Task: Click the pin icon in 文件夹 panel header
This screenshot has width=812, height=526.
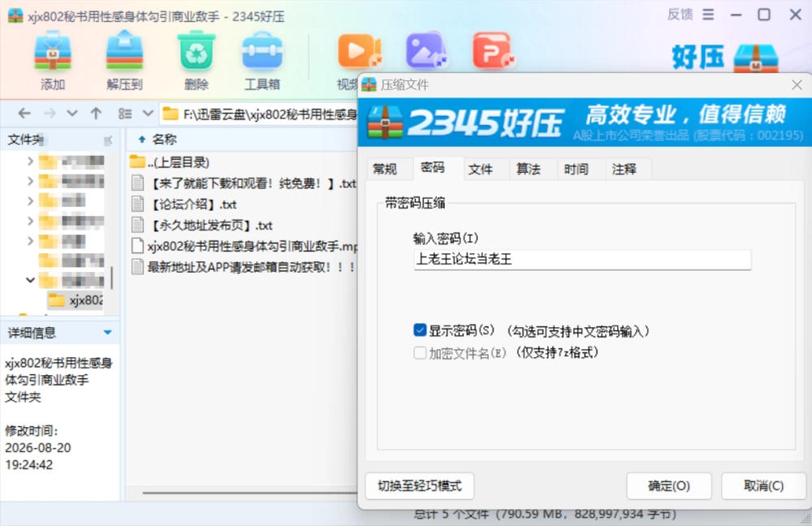Action: coord(108,140)
